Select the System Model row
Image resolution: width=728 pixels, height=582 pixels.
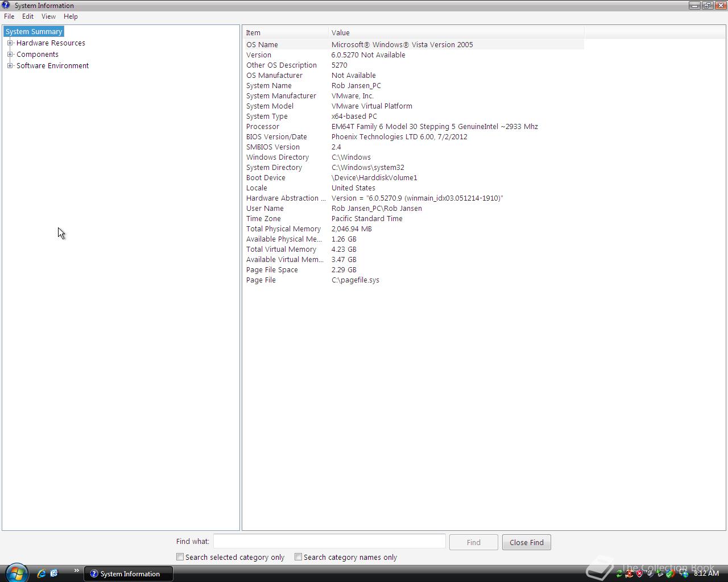[x=413, y=106]
